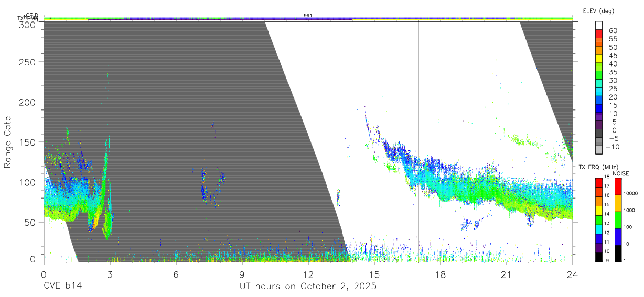Click the green 30–35 swatch in ELEV colorbar
This screenshot has width=644, height=297.
coord(599,76)
